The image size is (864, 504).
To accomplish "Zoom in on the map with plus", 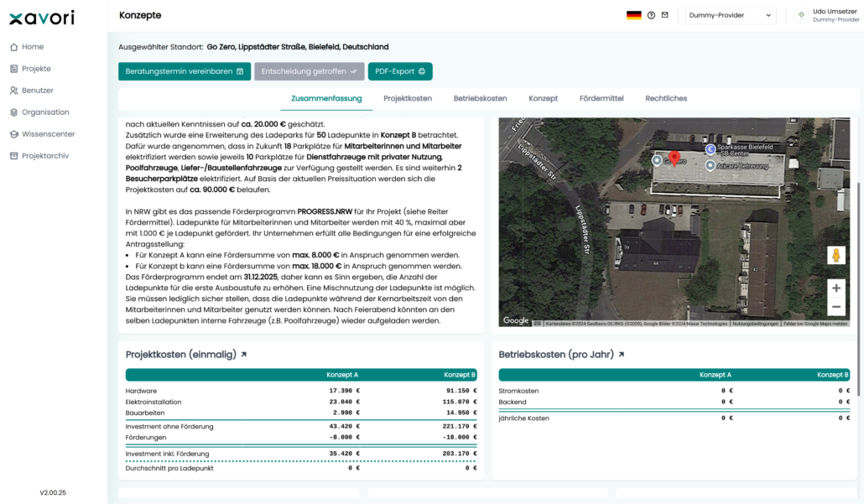I will [835, 288].
